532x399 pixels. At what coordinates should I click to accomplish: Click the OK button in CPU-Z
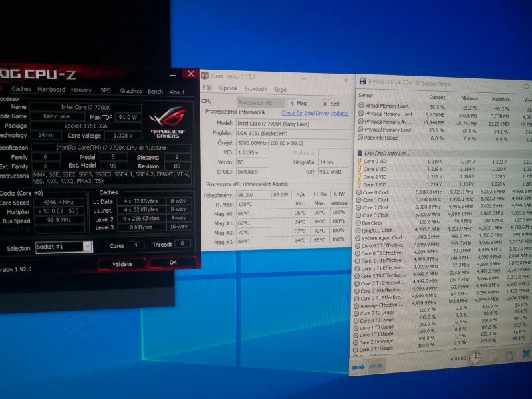click(x=173, y=262)
